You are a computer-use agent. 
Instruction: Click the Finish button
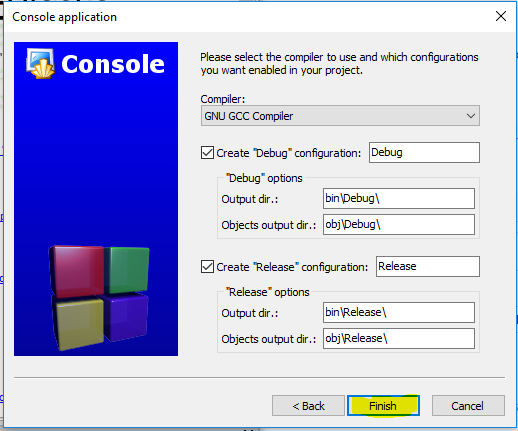coord(383,406)
